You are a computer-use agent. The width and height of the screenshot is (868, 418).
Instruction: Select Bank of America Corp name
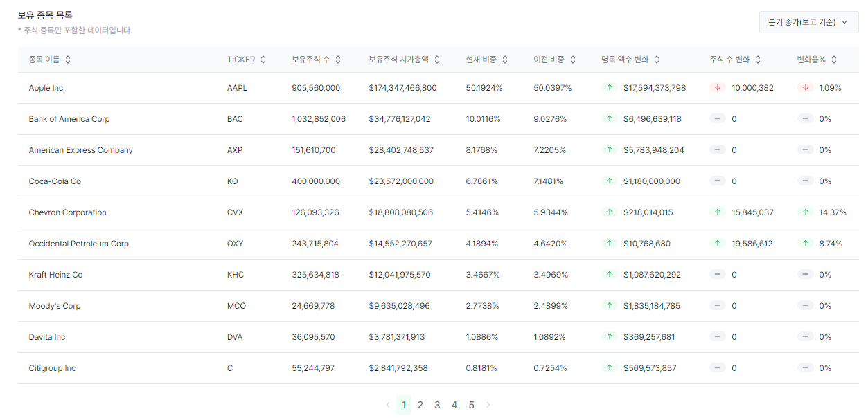pos(69,119)
